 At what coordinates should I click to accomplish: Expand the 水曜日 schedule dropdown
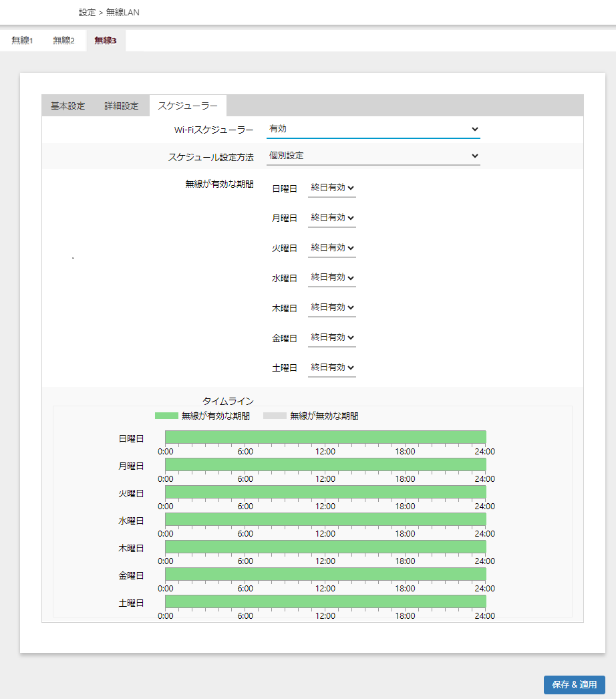(331, 277)
